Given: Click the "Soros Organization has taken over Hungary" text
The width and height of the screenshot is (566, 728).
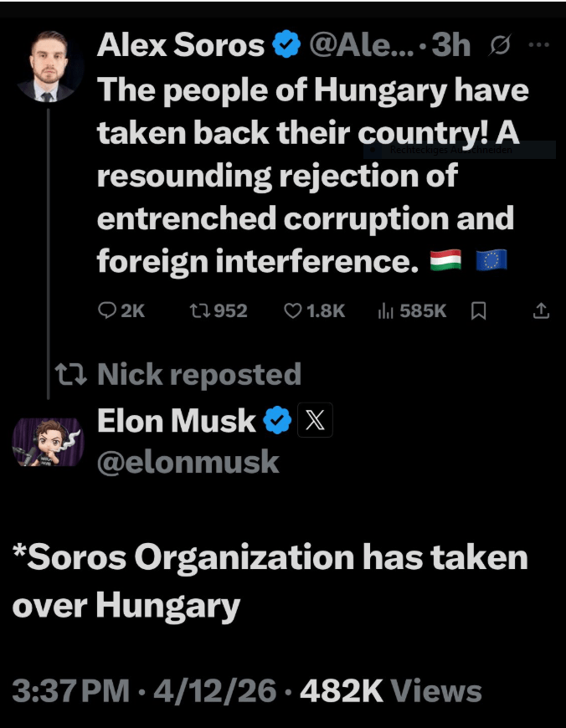Looking at the screenshot, I should [270, 581].
